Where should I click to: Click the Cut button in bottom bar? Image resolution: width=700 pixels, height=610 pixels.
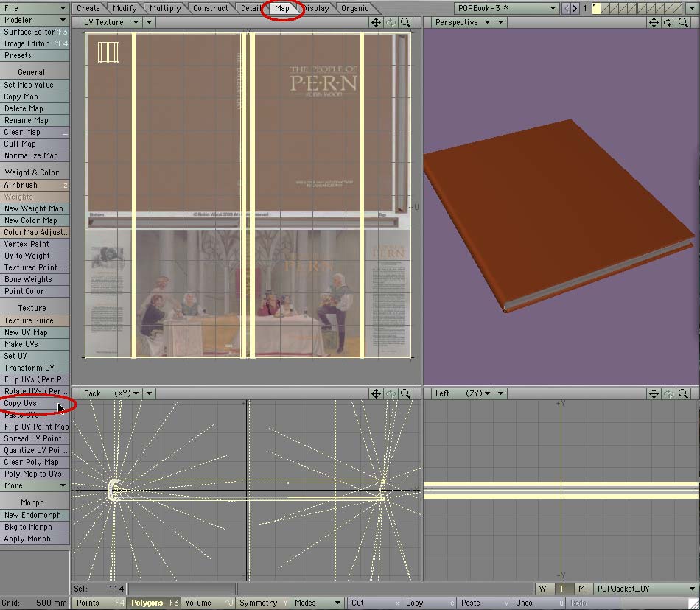point(374,603)
